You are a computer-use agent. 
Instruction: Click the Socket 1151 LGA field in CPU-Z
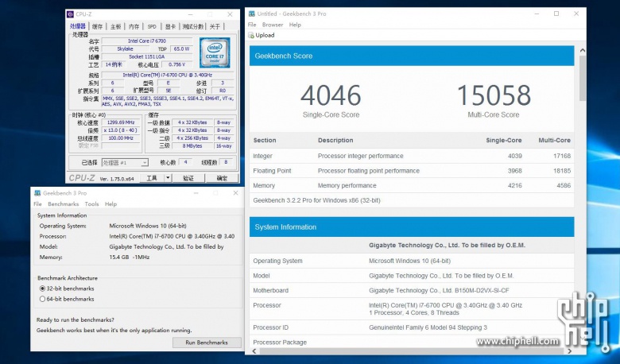click(147, 57)
